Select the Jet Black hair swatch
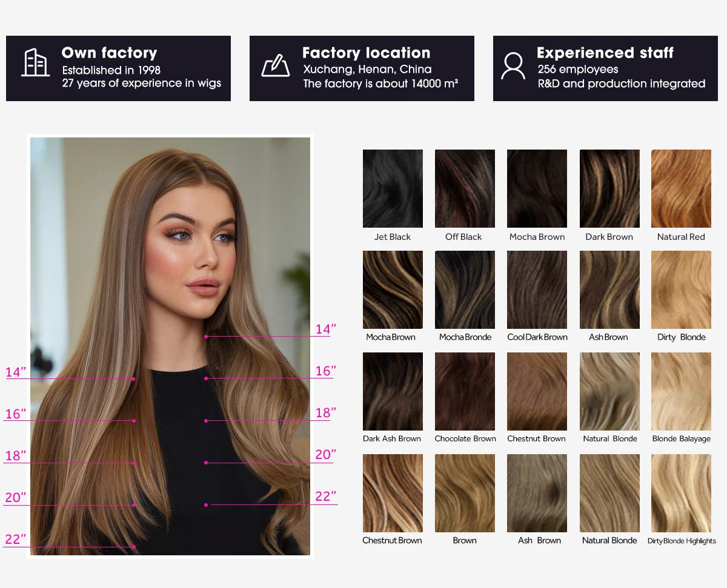The image size is (727, 588). (393, 189)
